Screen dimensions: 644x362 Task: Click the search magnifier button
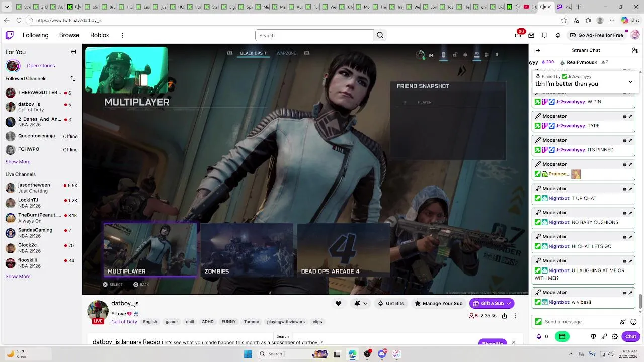coord(380,35)
